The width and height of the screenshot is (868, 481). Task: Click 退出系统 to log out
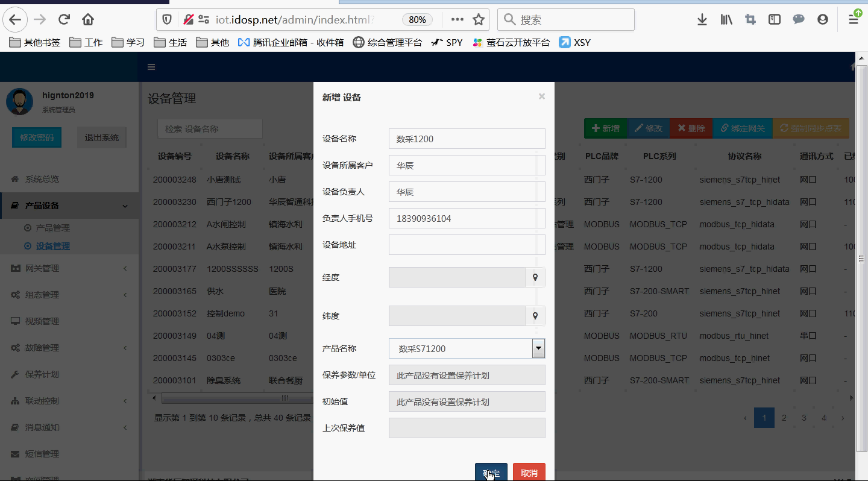pos(101,137)
